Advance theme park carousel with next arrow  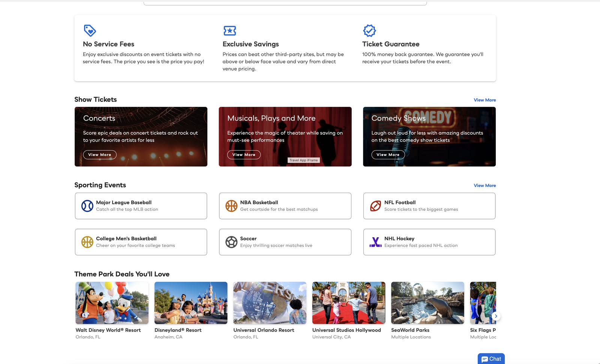click(x=496, y=316)
